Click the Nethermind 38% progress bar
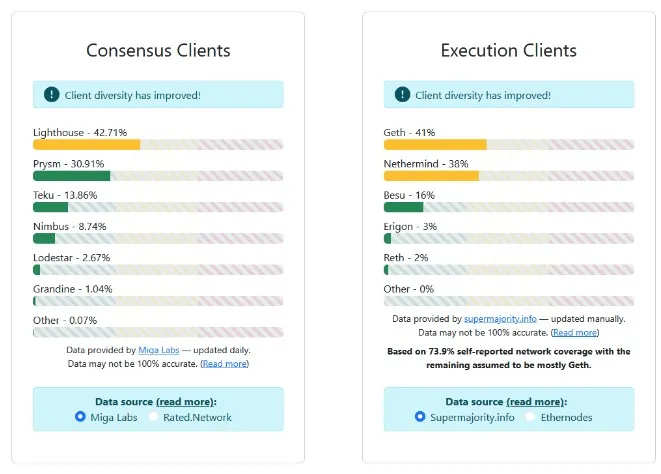Image resolution: width=661 pixels, height=474 pixels. [x=508, y=176]
